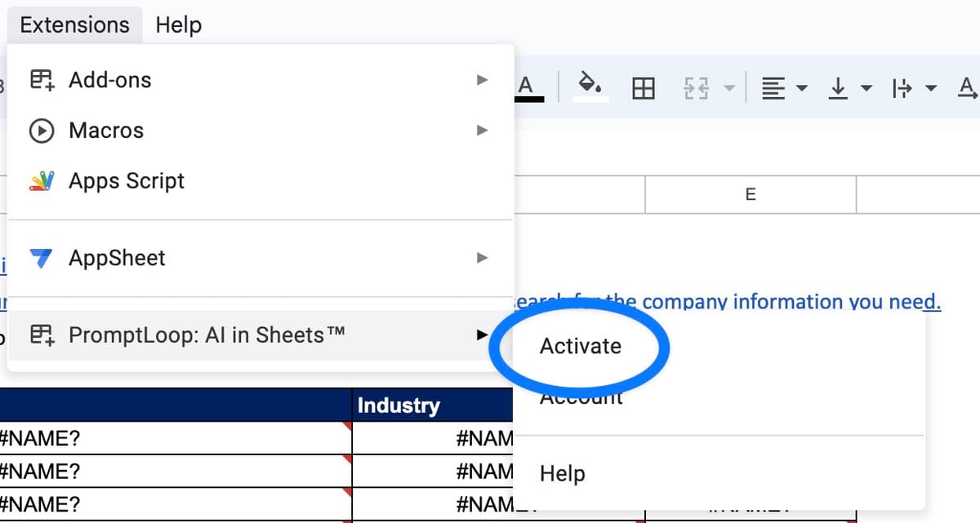Select the Industry header cell
The height and width of the screenshot is (523, 980).
(x=433, y=405)
